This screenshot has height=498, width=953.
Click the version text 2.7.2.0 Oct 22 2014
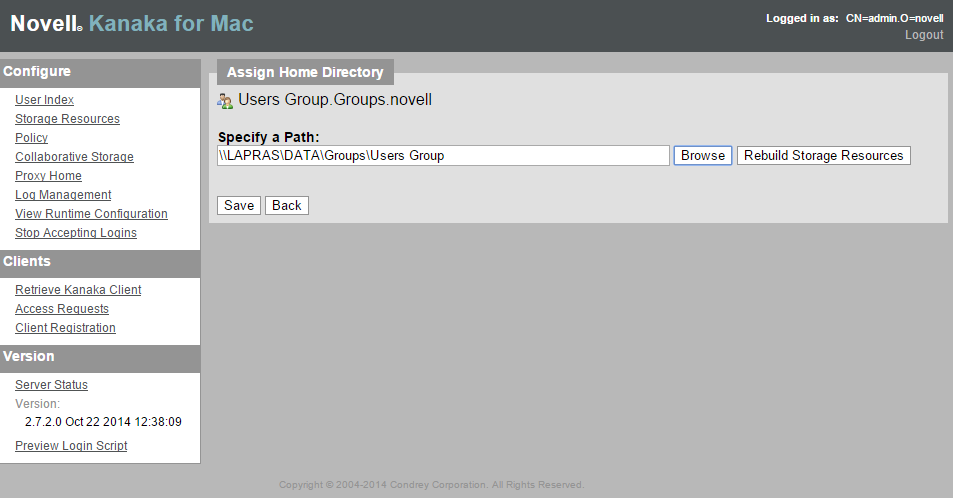pyautogui.click(x=103, y=421)
